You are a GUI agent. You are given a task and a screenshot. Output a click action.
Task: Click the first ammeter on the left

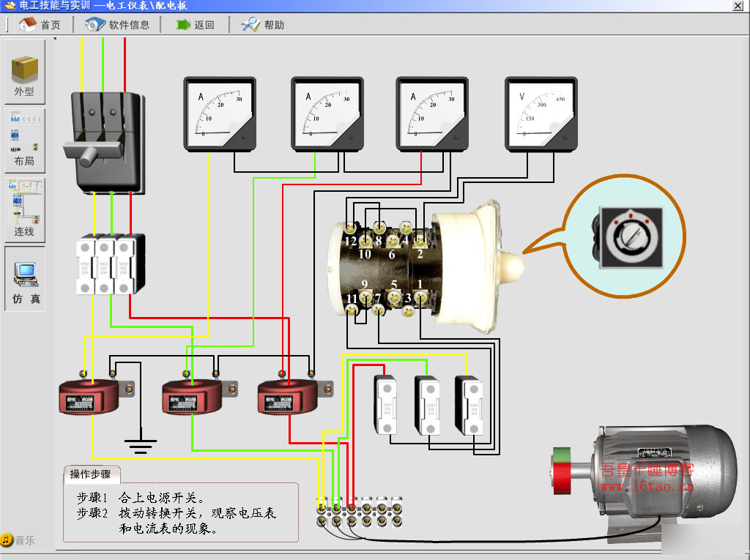(219, 113)
